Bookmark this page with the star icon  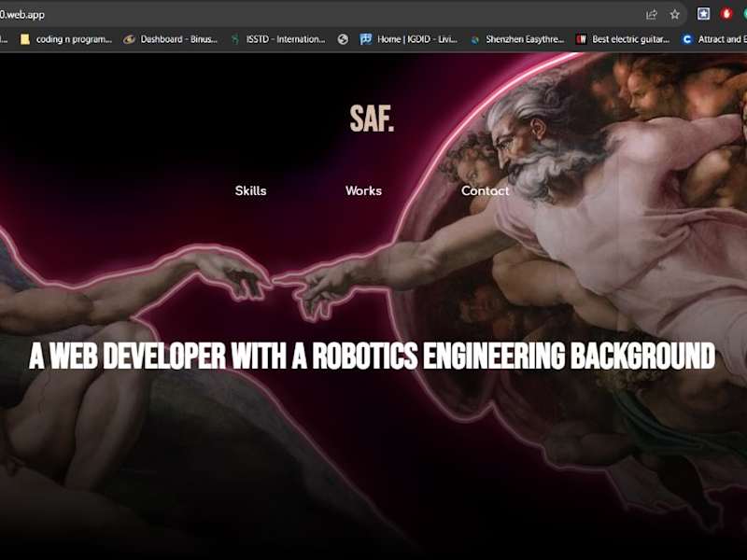pos(674,15)
